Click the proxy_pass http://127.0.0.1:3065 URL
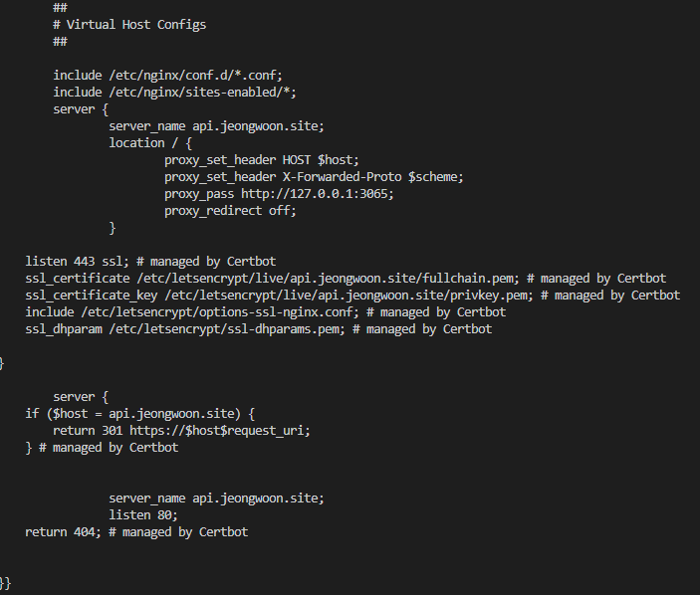 pyautogui.click(x=317, y=194)
